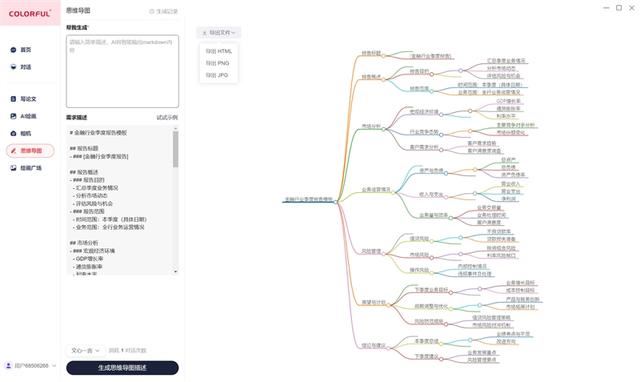Viewport: 640px width, 382px height.
Task: Select the 评估风险与机会 leaf node
Action: pyautogui.click(x=503, y=76)
